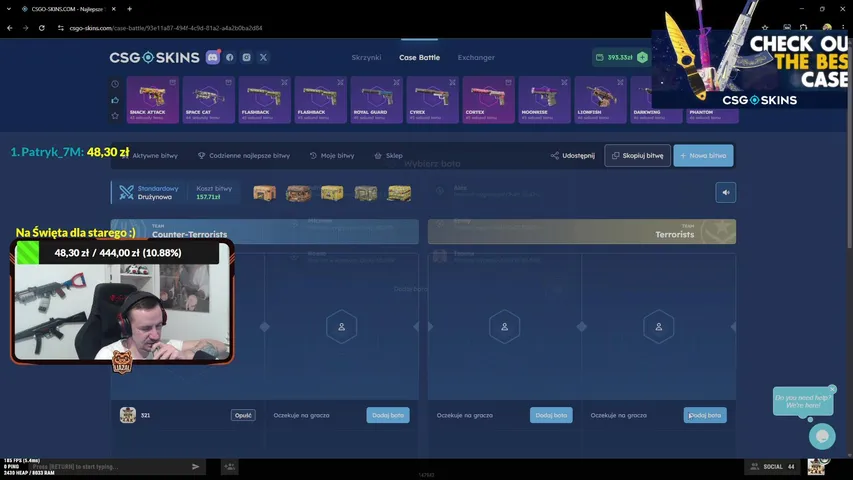Click the CORTEX drop card
The width and height of the screenshot is (853, 480).
click(x=489, y=100)
